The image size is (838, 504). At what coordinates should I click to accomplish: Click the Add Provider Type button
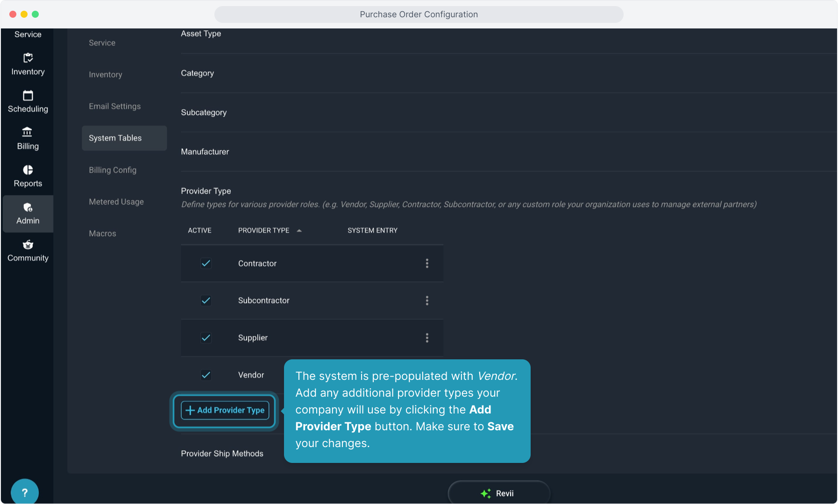[x=225, y=410]
